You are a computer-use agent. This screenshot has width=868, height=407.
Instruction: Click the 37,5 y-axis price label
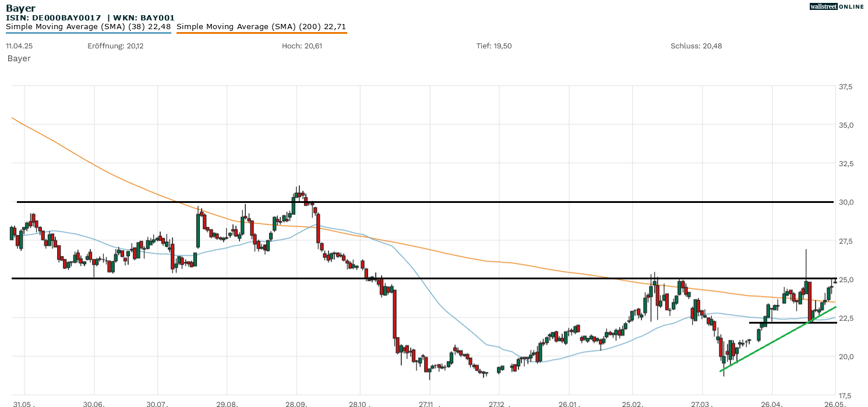(x=845, y=87)
